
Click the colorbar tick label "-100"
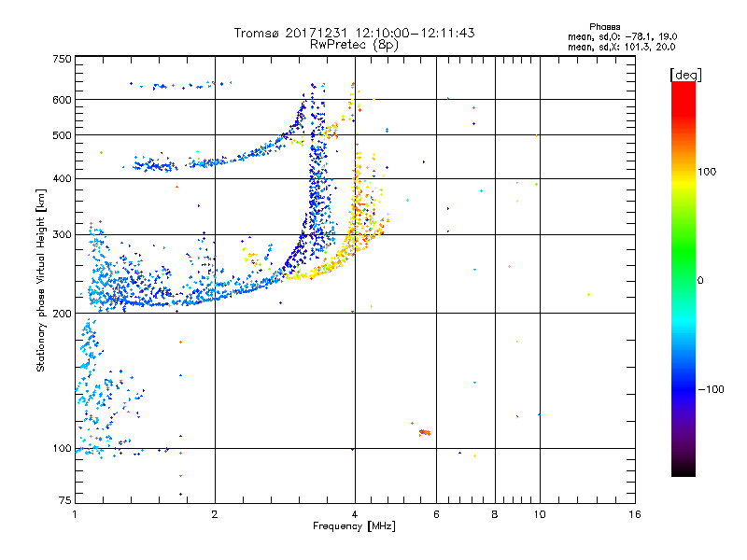(711, 389)
